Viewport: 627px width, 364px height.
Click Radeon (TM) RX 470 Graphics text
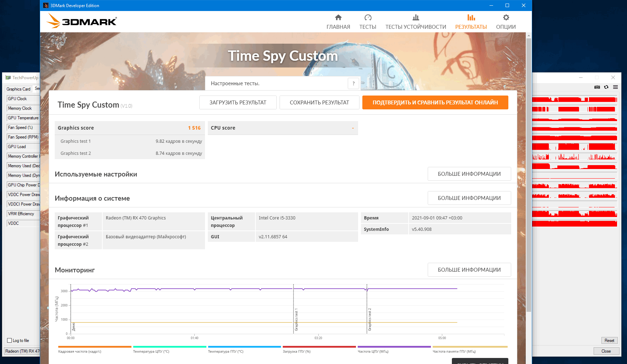point(136,218)
